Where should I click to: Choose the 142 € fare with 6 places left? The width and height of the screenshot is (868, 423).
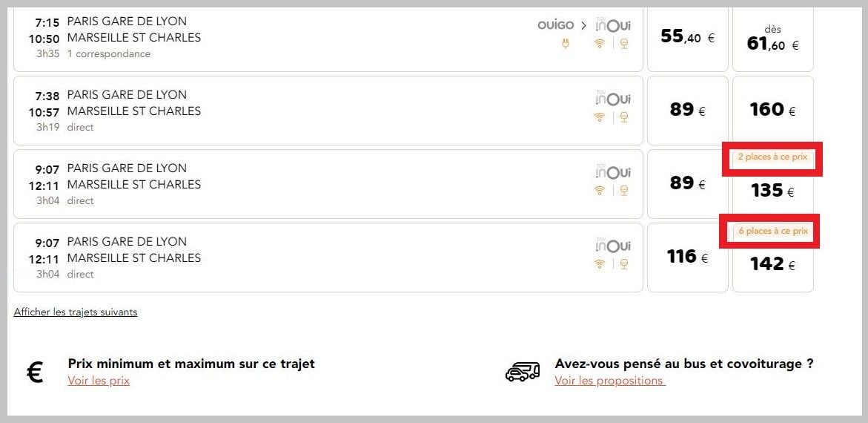(773, 258)
